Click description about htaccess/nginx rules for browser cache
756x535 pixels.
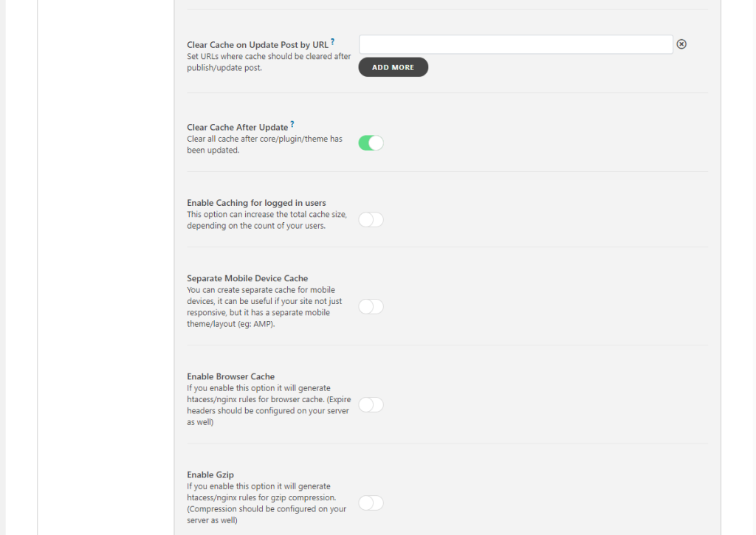[269, 405]
